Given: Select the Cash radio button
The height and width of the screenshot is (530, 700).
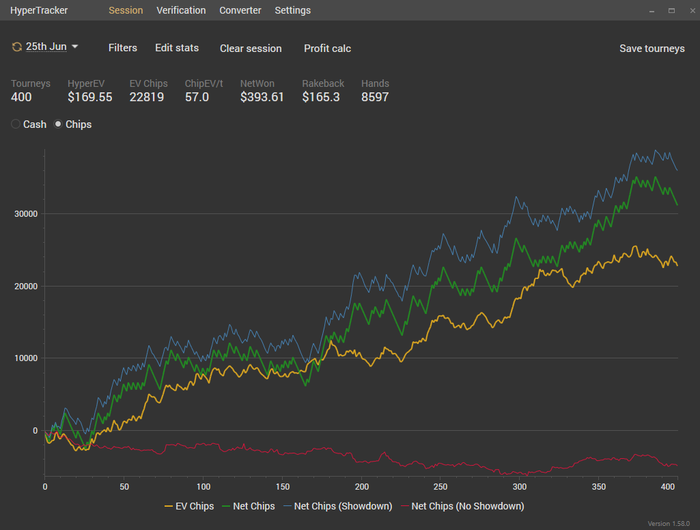Looking at the screenshot, I should click(x=16, y=124).
